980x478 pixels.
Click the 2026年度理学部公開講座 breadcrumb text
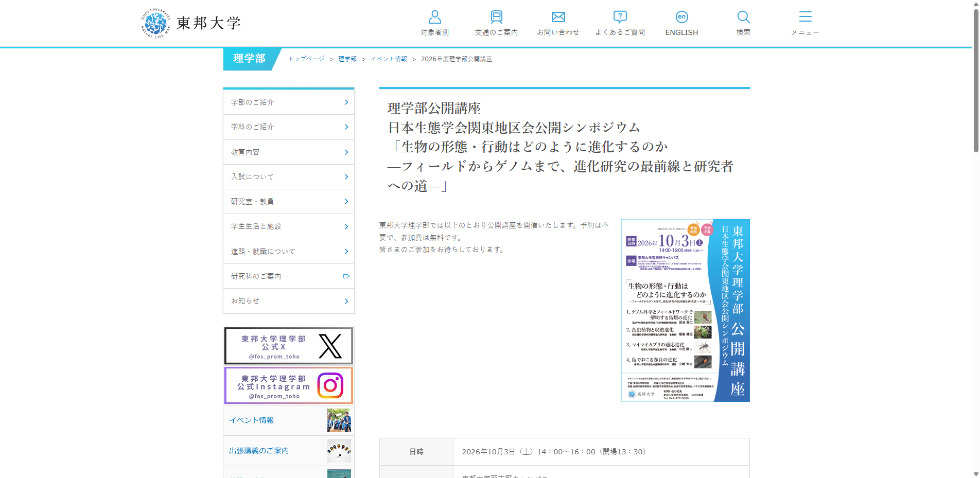[457, 59]
